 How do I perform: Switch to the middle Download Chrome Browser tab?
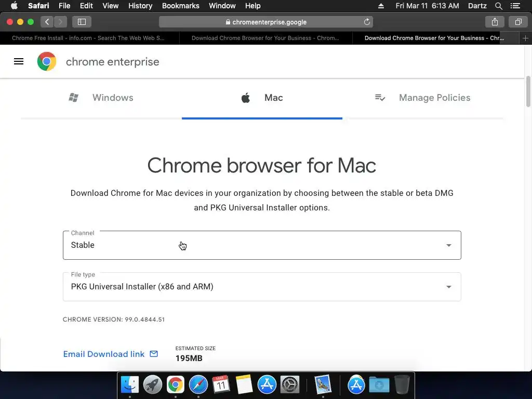click(265, 38)
